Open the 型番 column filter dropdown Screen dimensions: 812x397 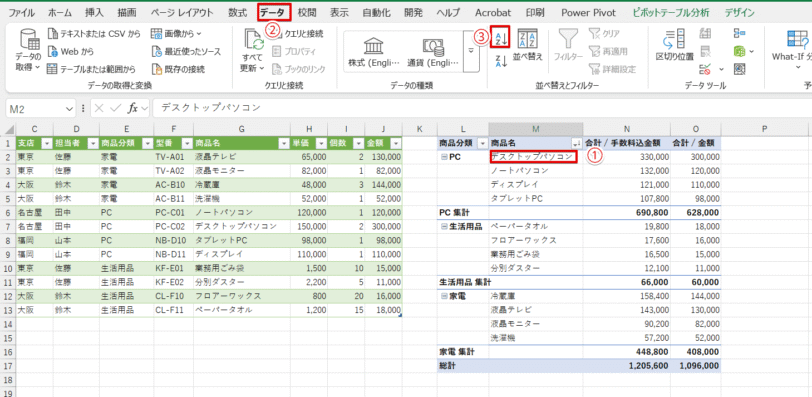[x=187, y=143]
